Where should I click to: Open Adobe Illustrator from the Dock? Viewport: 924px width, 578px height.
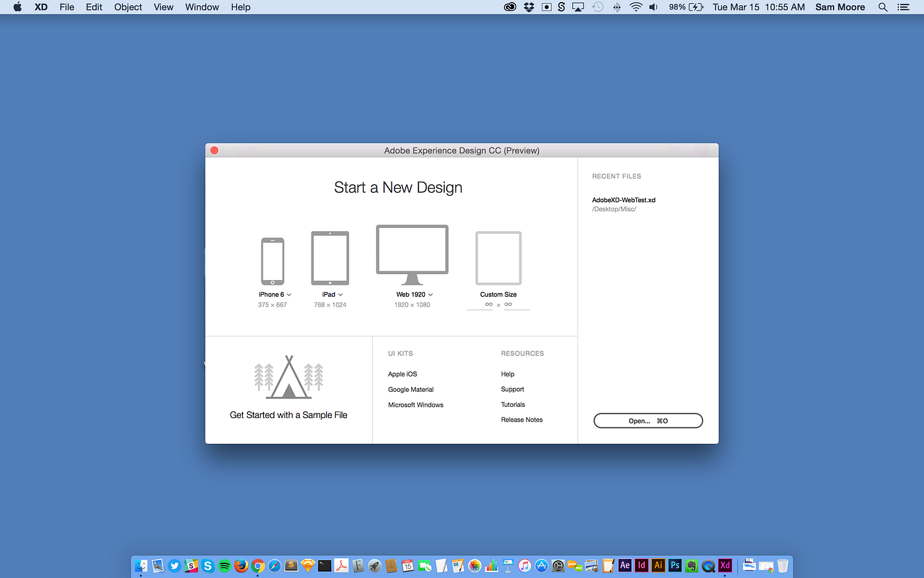point(657,565)
